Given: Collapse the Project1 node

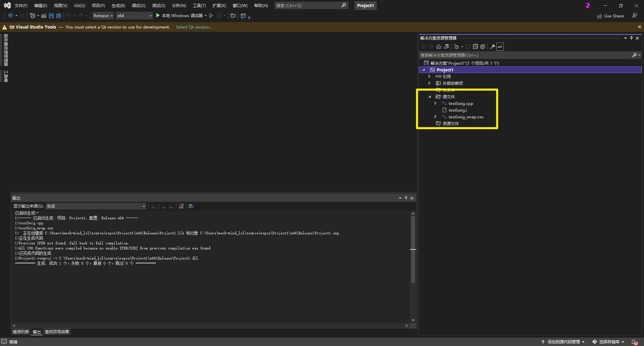Looking at the screenshot, I should pos(423,70).
